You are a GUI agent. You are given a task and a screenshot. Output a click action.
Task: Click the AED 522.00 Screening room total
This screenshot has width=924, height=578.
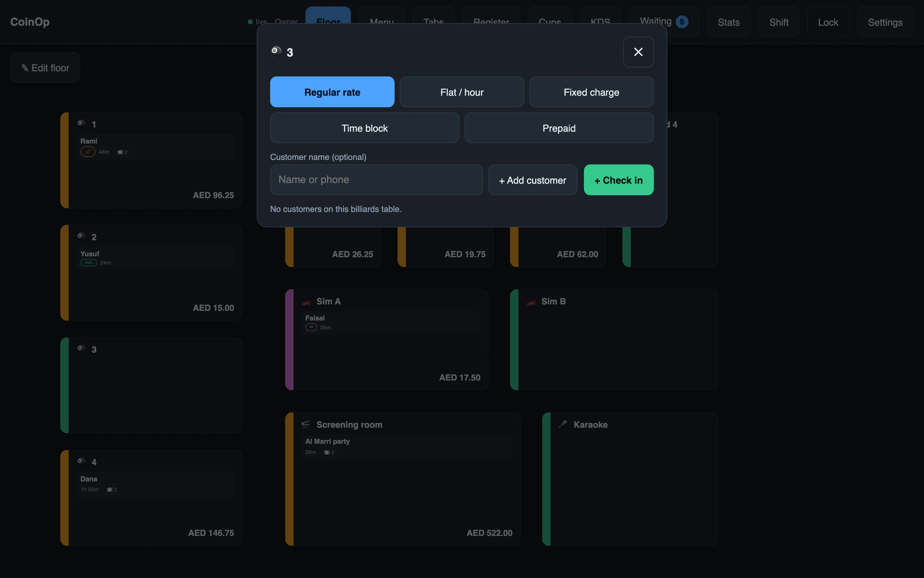490,533
